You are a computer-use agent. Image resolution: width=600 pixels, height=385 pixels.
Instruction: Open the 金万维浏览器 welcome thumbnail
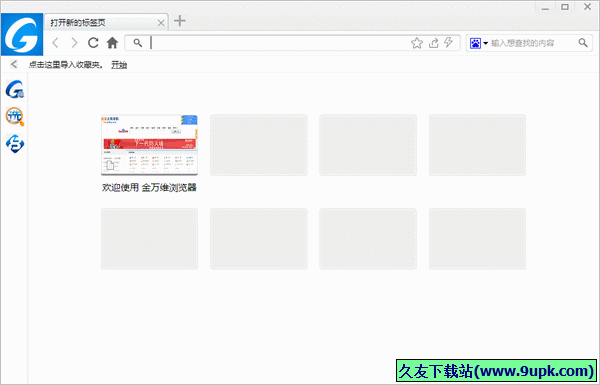click(149, 145)
